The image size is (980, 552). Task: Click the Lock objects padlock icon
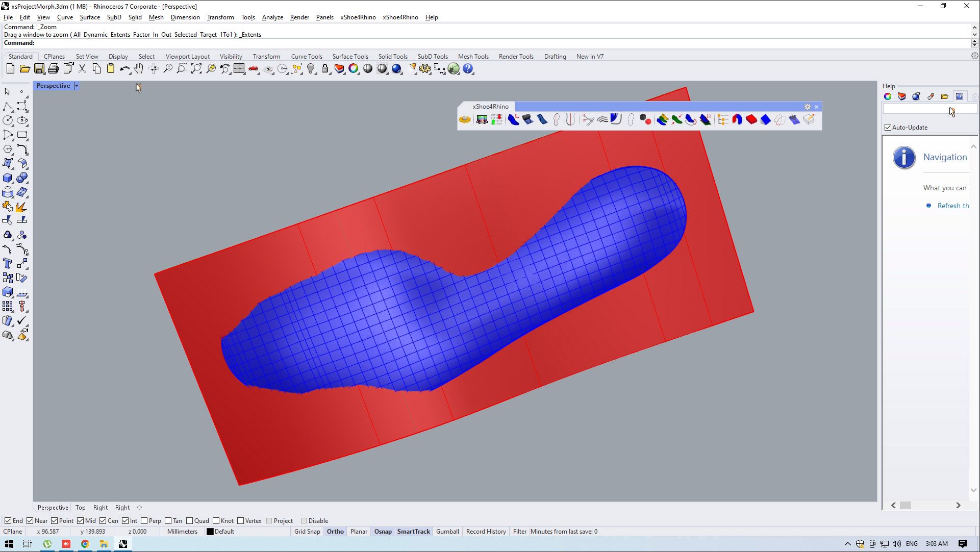(325, 69)
